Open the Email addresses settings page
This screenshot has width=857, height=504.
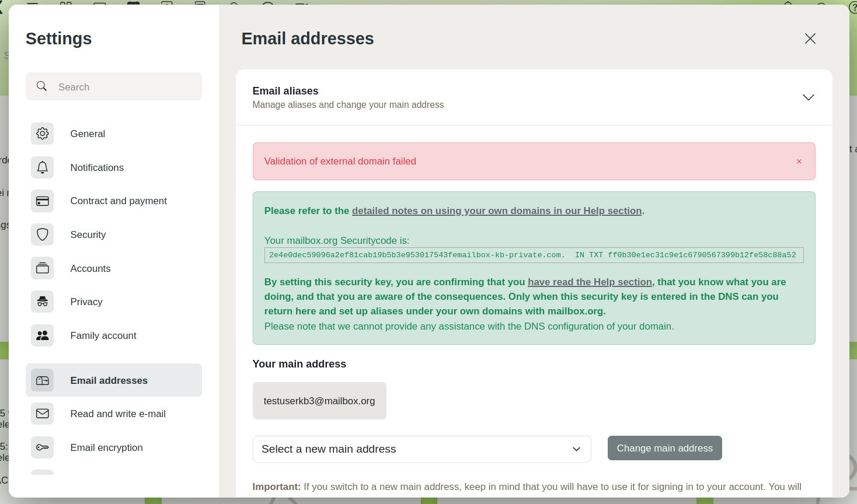[109, 380]
